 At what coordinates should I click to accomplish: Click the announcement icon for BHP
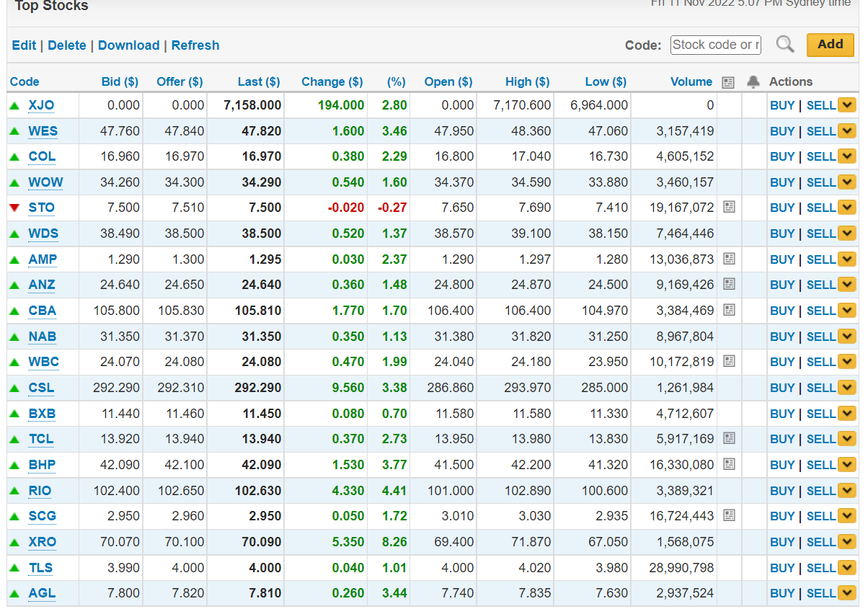coord(729,465)
